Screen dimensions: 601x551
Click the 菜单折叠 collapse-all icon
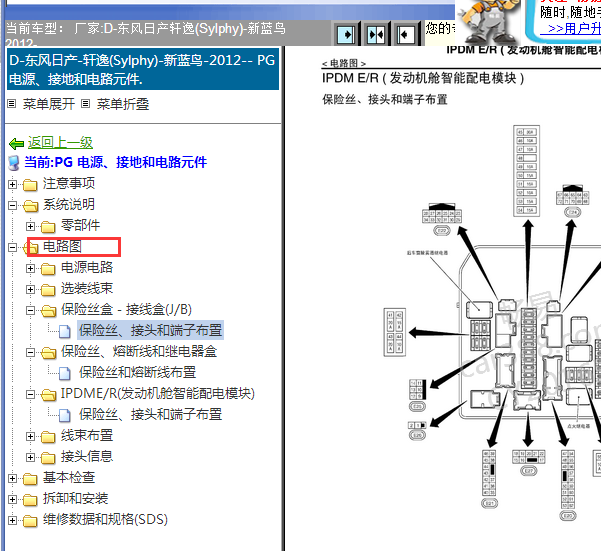85,103
